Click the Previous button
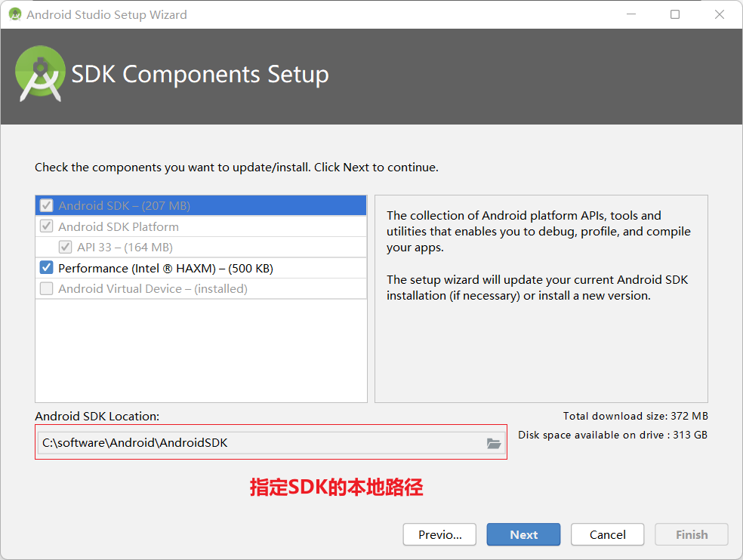The image size is (743, 560). coord(439,534)
